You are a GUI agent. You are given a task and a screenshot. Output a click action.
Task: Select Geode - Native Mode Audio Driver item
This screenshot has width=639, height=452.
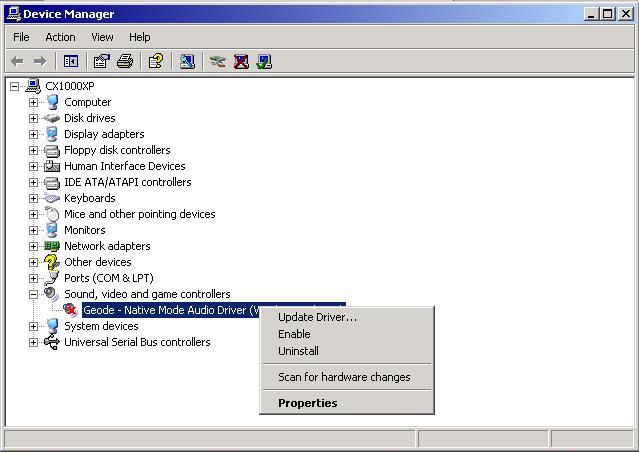tap(171, 310)
